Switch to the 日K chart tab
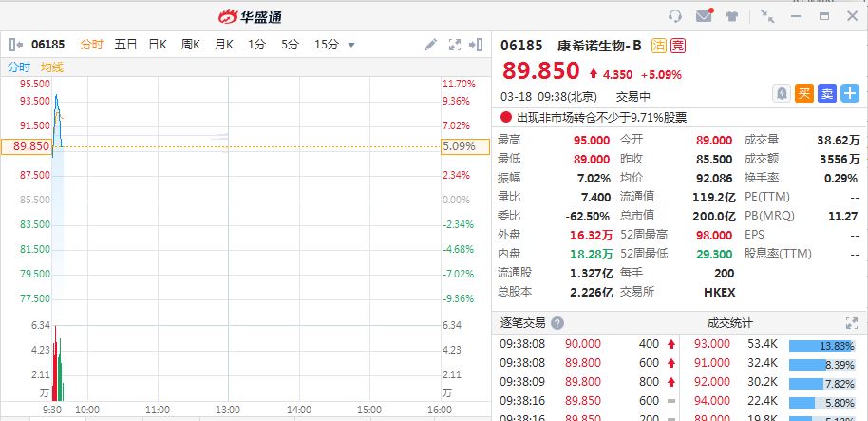The height and width of the screenshot is (421, 868). click(157, 45)
